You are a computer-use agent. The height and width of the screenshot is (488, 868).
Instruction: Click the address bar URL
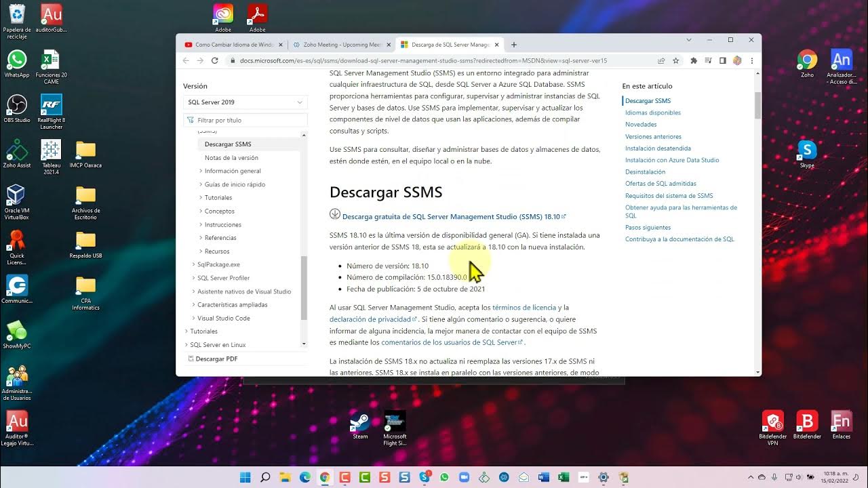pos(423,60)
